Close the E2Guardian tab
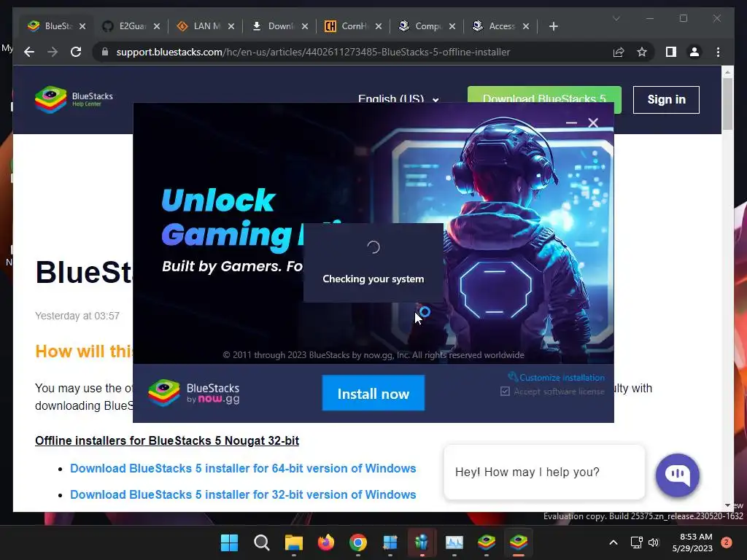 (x=157, y=26)
